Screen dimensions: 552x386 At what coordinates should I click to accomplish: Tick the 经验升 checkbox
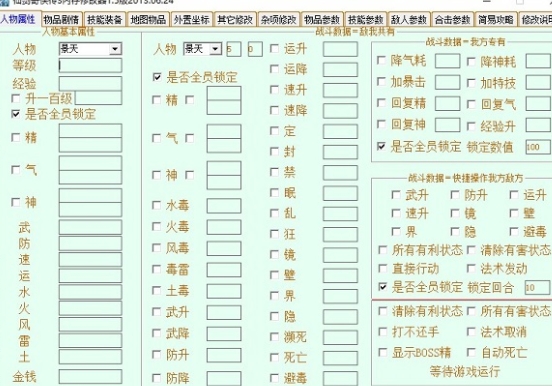pos(471,126)
